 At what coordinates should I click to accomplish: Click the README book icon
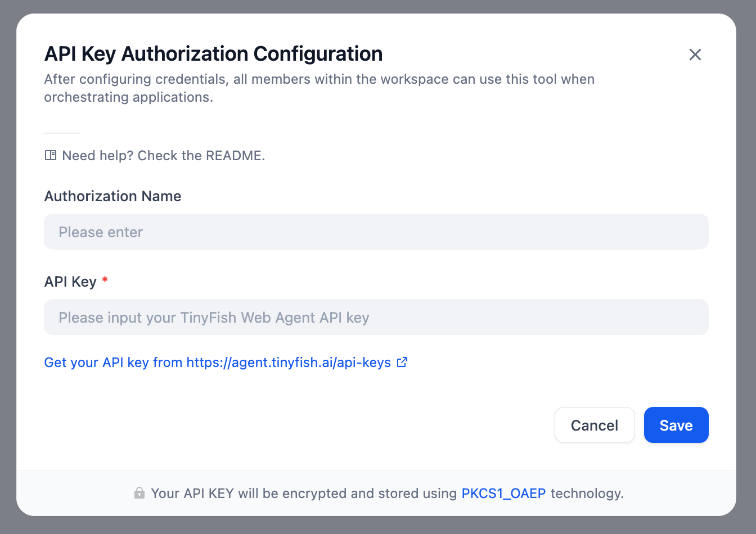tap(51, 156)
